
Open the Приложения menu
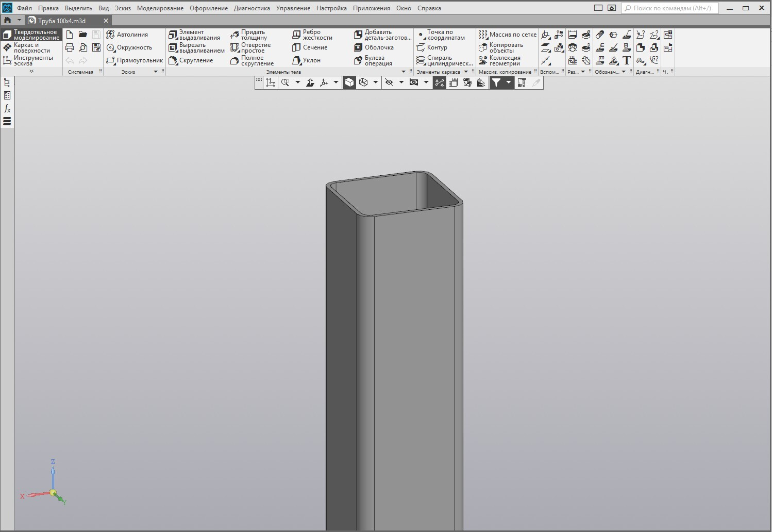pyautogui.click(x=372, y=8)
